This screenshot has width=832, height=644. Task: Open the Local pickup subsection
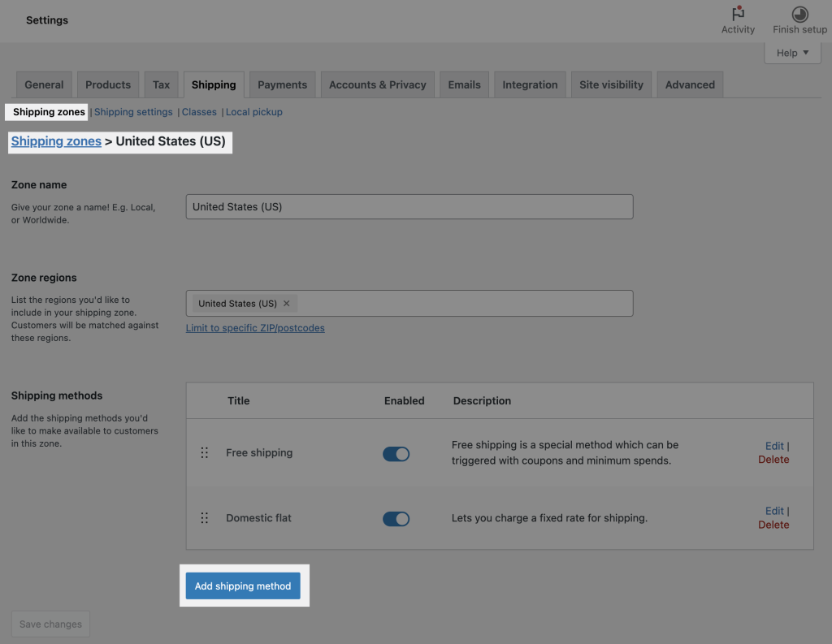[254, 111]
